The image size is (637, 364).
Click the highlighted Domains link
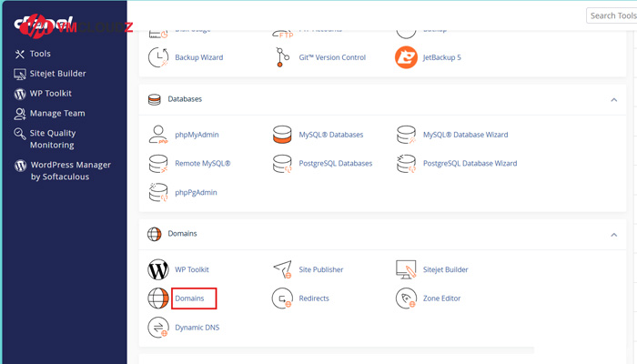point(189,298)
